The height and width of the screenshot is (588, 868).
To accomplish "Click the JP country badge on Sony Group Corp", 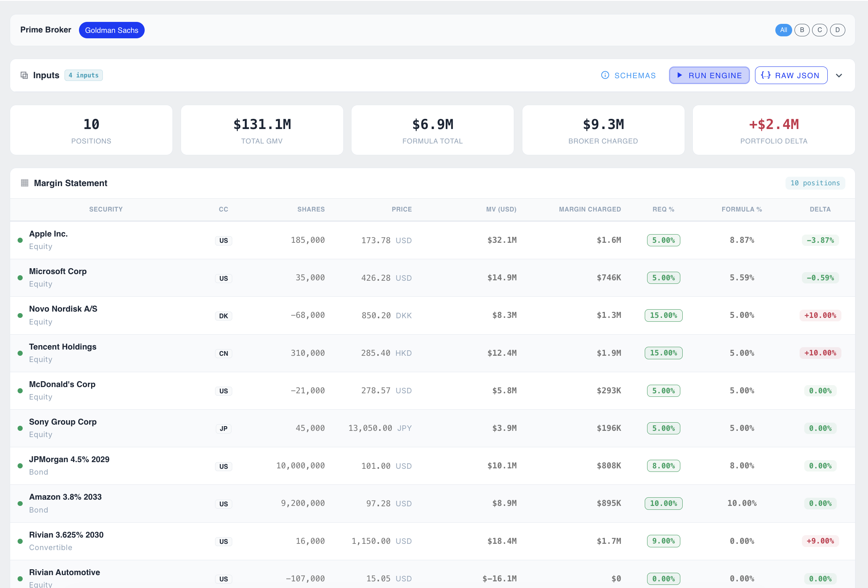I will pos(223,428).
